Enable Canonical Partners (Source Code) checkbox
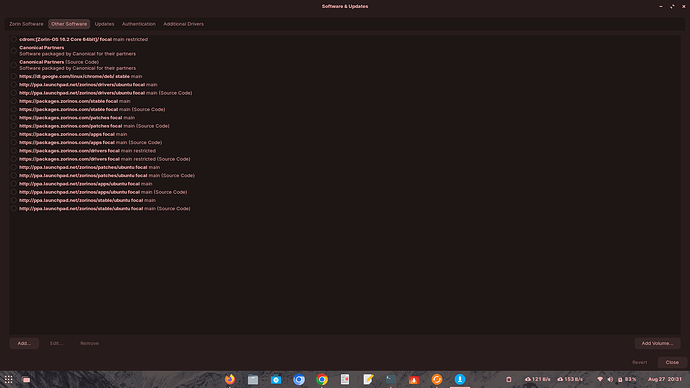 pos(14,65)
